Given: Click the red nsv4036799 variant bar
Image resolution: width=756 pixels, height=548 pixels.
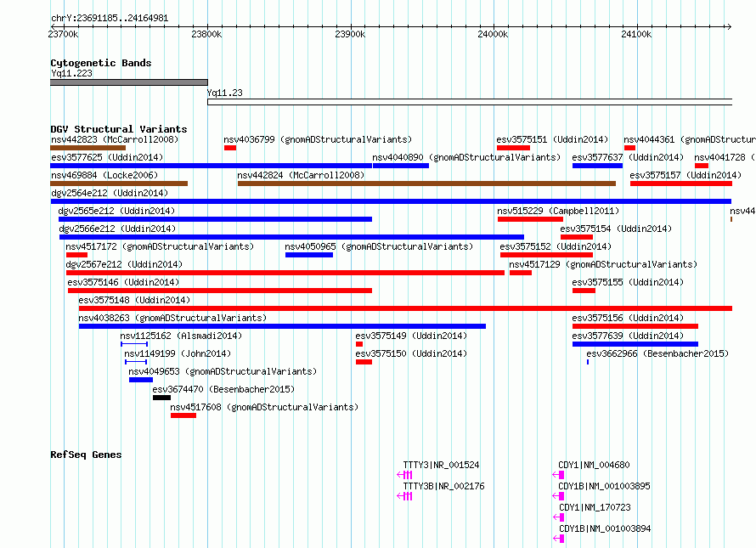Looking at the screenshot, I should pos(230,148).
